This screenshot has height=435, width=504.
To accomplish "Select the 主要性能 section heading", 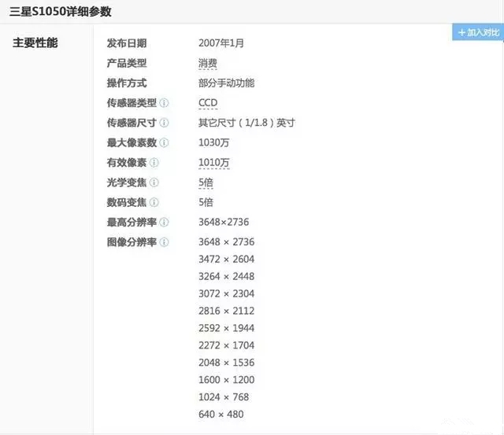I will click(x=35, y=42).
